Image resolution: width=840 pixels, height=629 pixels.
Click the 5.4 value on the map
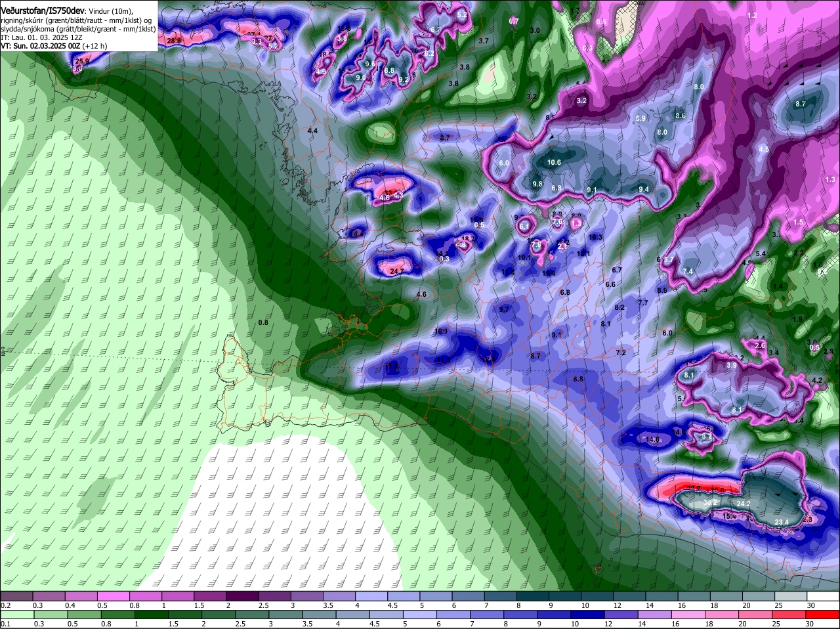click(x=761, y=253)
